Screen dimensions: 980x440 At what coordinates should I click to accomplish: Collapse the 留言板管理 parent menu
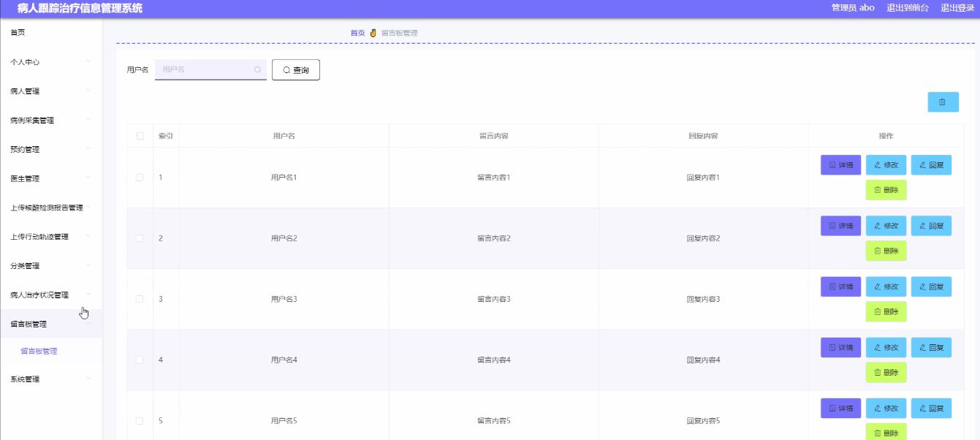(51, 324)
